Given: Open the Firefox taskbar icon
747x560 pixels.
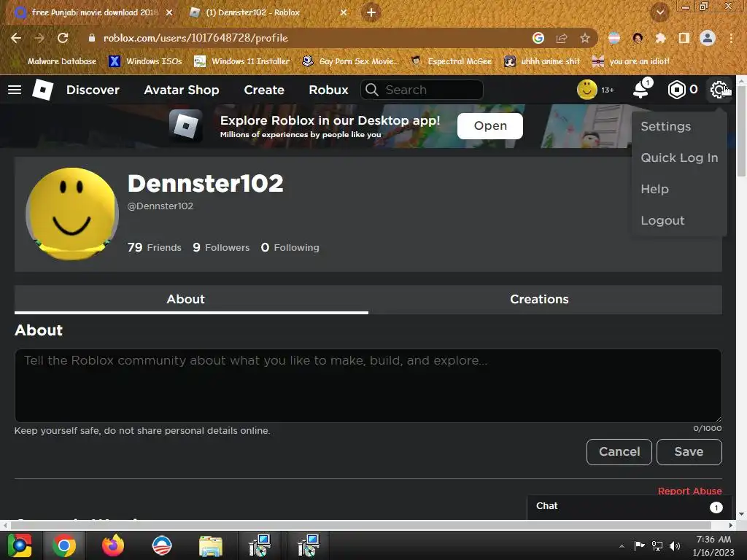Looking at the screenshot, I should [x=113, y=545].
